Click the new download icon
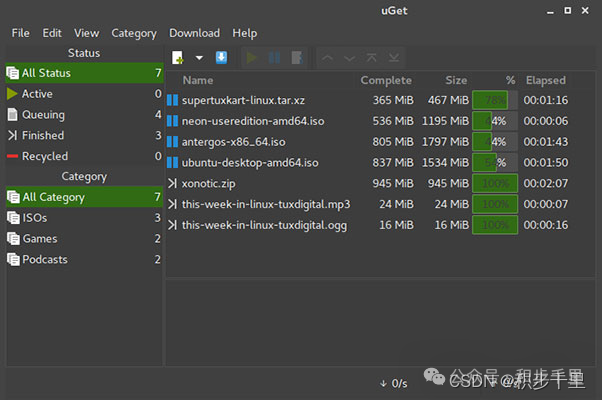Viewport: 602px width, 400px height. click(x=177, y=58)
